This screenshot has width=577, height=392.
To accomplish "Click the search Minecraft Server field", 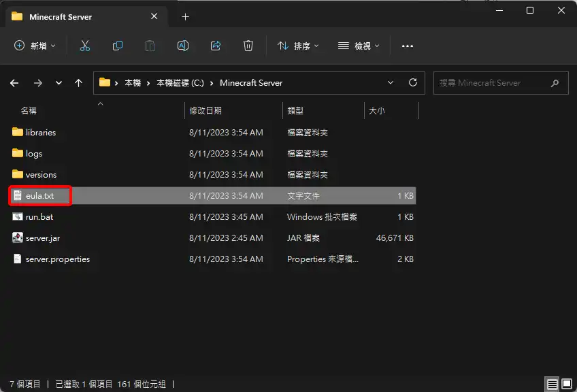I will pyautogui.click(x=501, y=83).
